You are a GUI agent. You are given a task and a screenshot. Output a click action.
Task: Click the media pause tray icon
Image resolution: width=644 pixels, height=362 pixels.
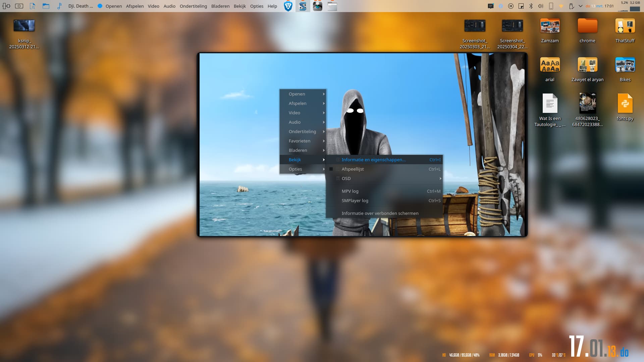coord(511,6)
